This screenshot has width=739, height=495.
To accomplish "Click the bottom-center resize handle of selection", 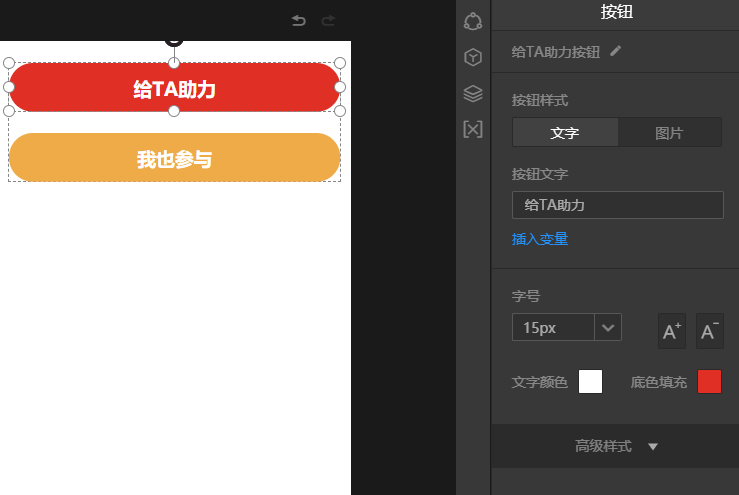I will [x=174, y=111].
